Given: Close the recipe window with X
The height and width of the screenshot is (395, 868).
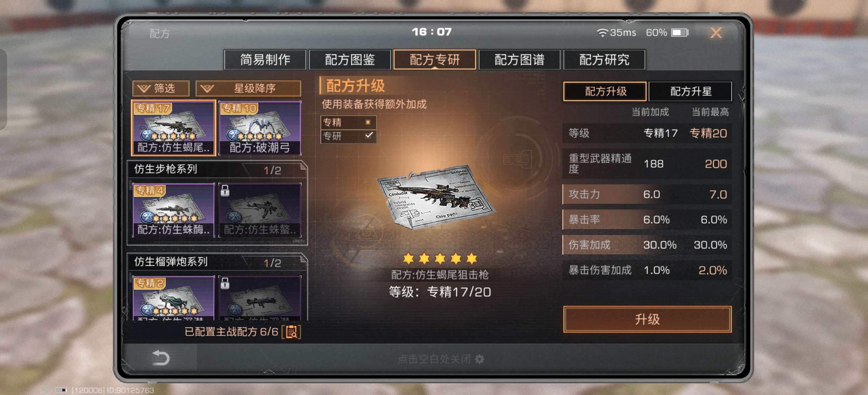Looking at the screenshot, I should (x=716, y=33).
